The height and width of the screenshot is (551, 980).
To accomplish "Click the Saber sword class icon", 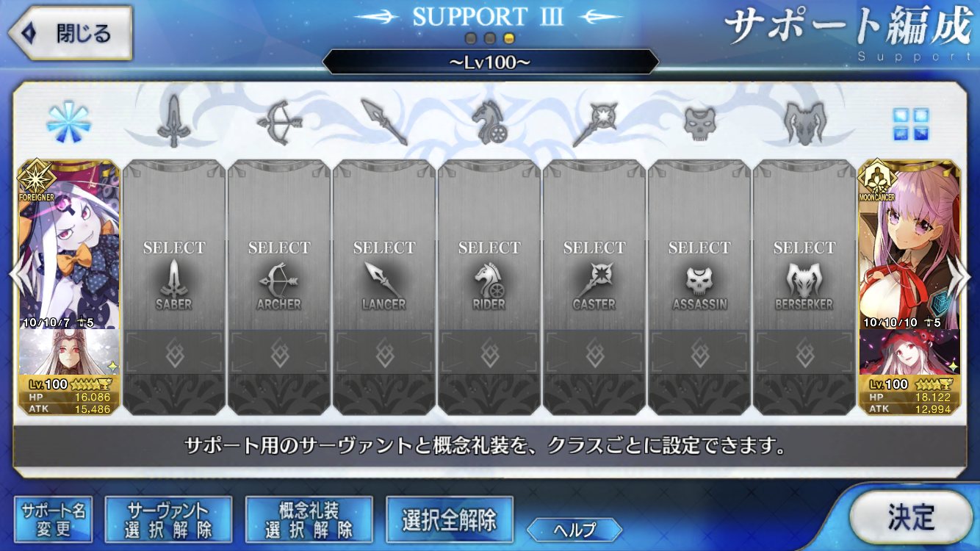I will click(x=173, y=122).
